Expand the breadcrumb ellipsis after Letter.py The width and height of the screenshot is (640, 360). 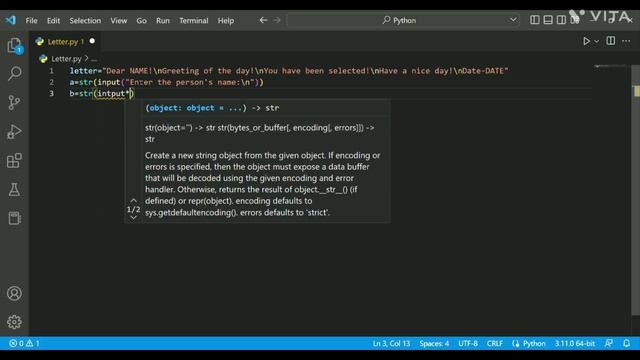click(x=94, y=59)
